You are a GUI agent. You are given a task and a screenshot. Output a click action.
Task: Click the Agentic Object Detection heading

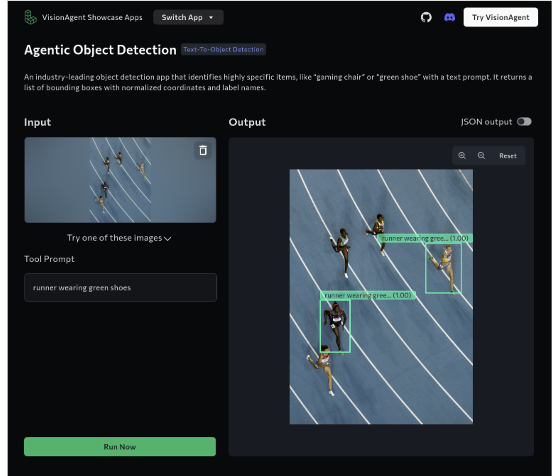pyautogui.click(x=100, y=50)
